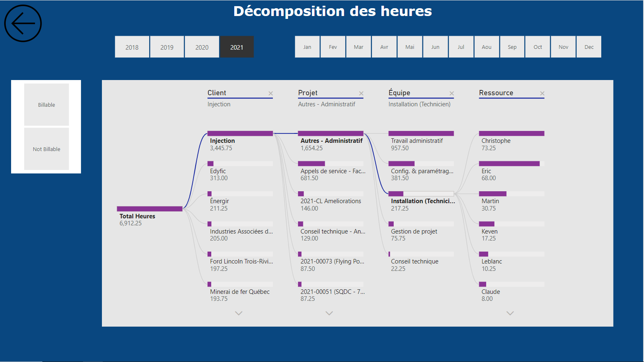
Task: Click the Christophe resource node
Action: [x=511, y=133]
